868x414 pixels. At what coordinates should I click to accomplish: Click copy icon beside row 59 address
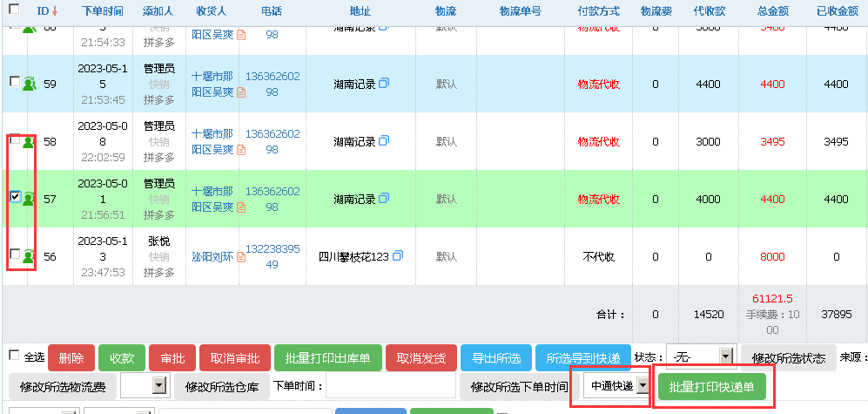coord(384,84)
